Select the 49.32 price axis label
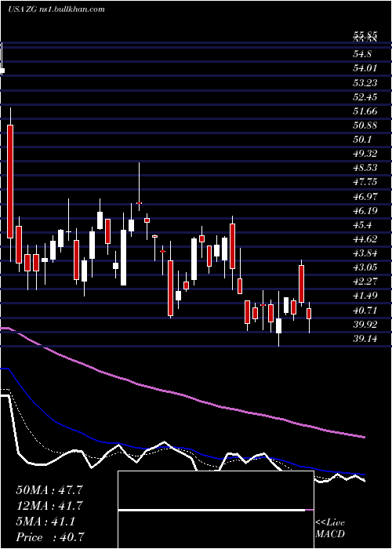The width and height of the screenshot is (392, 549). [x=365, y=154]
